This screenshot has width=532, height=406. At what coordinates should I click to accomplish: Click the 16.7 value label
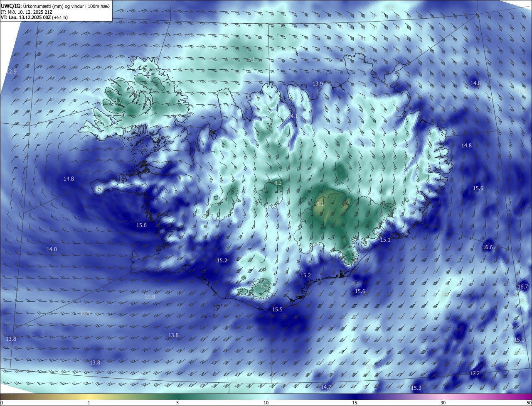pos(523,287)
